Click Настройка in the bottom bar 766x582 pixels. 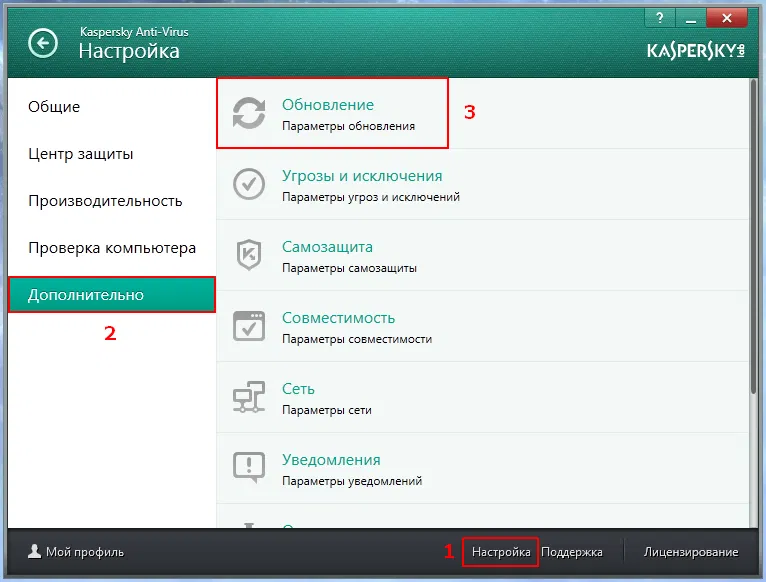(501, 552)
